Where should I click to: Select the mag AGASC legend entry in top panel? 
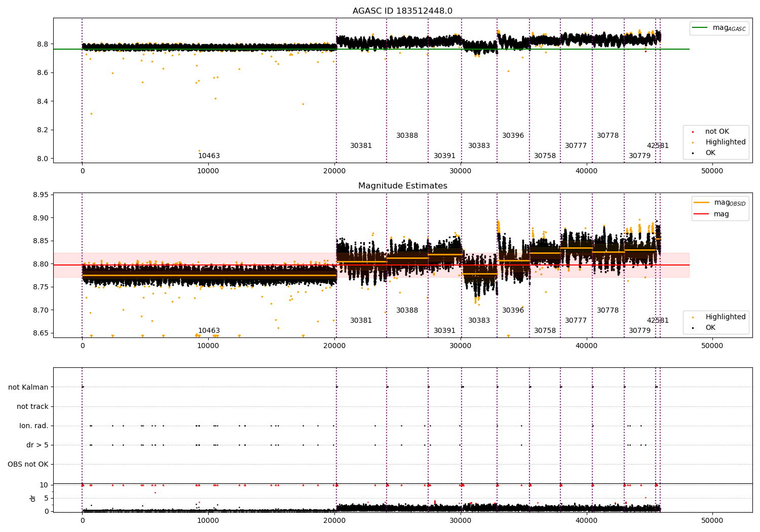(719, 28)
